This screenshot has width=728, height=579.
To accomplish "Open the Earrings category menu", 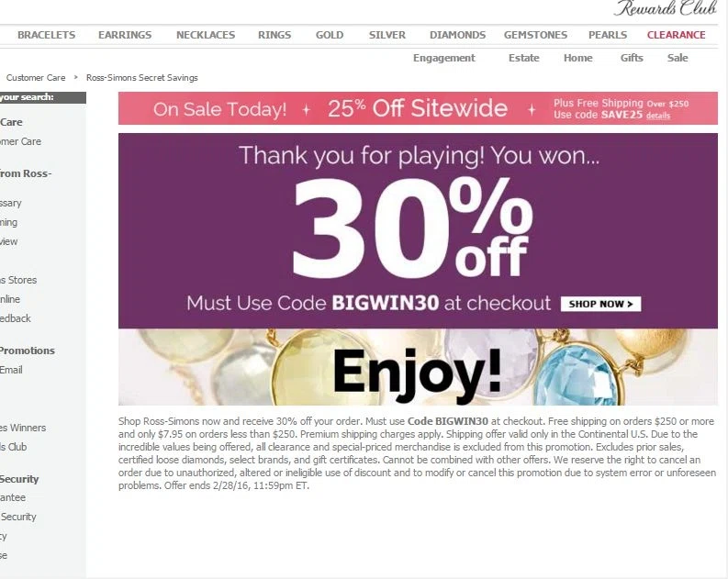I will [x=125, y=35].
